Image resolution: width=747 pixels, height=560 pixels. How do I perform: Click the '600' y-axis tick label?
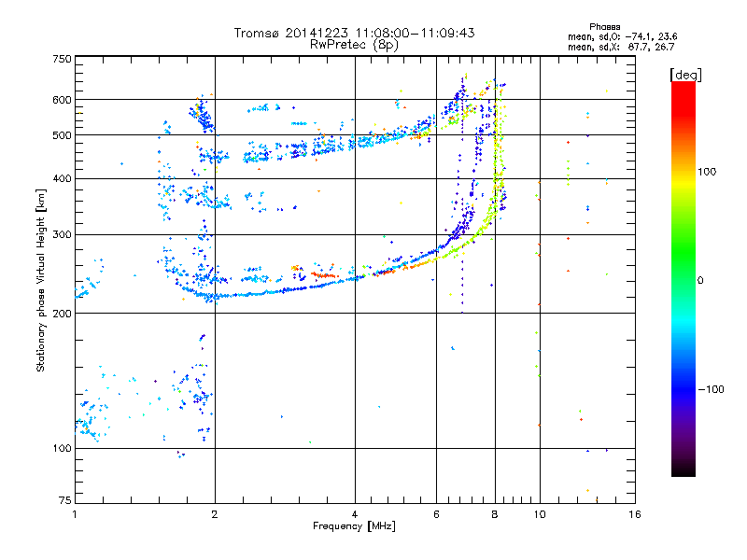pos(62,100)
